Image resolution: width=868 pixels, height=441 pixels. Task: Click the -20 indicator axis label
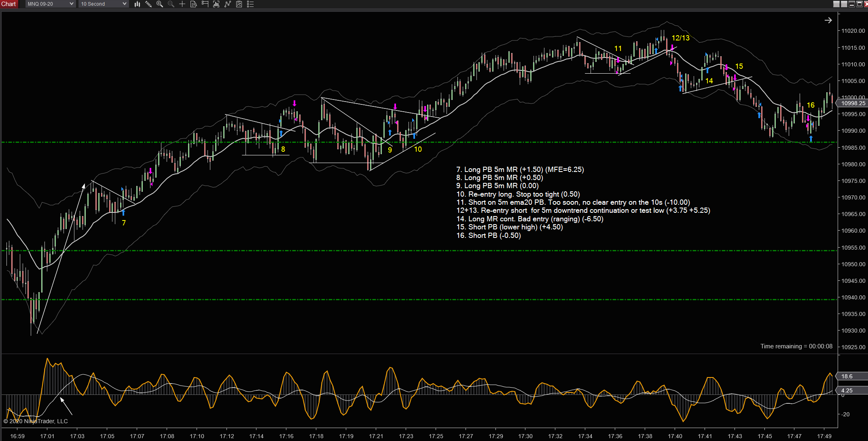[845, 414]
